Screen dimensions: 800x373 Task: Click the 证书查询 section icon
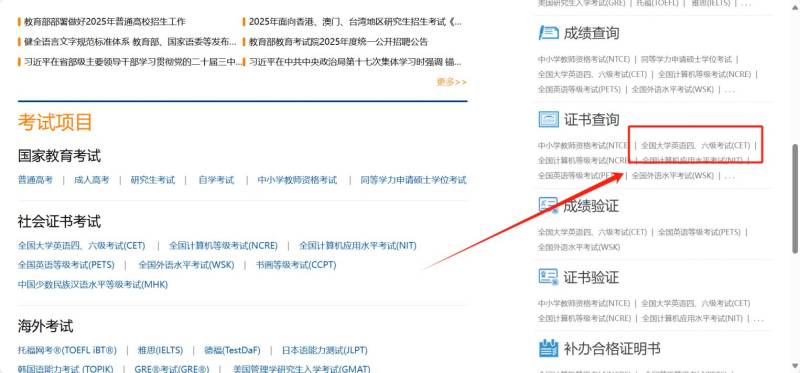pos(549,119)
